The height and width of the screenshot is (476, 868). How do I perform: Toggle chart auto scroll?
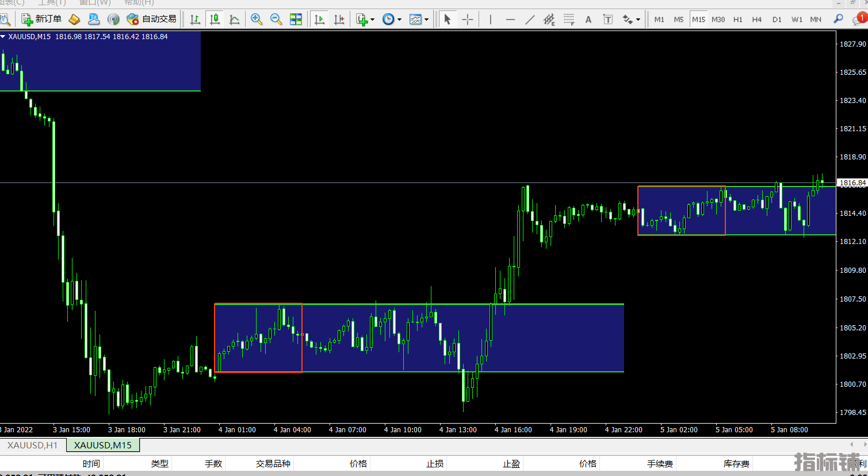pos(319,19)
